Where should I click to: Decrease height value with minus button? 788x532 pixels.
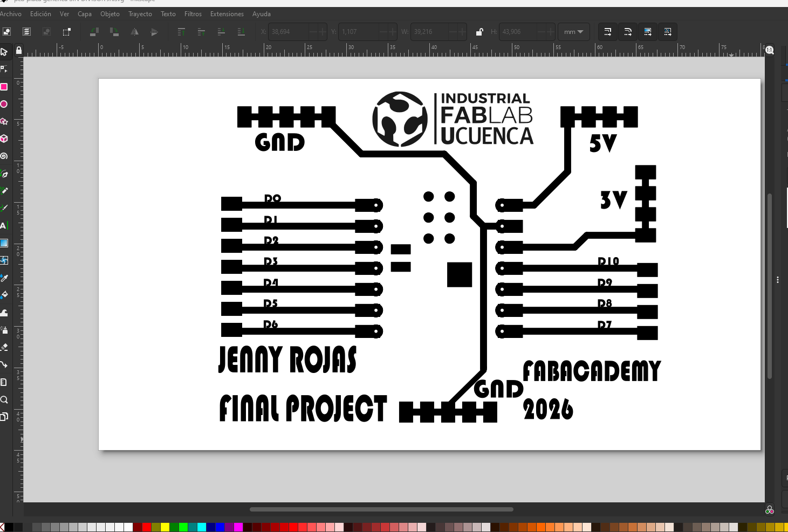click(541, 32)
